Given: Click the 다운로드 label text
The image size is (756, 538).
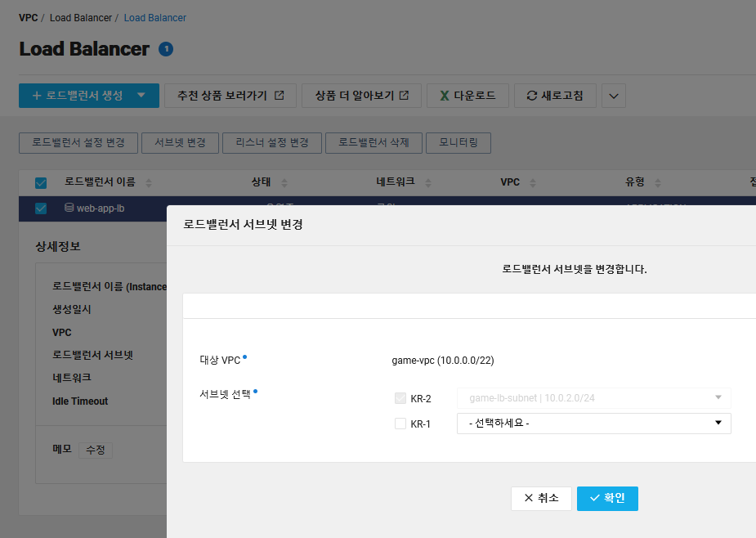Looking at the screenshot, I should point(474,96).
